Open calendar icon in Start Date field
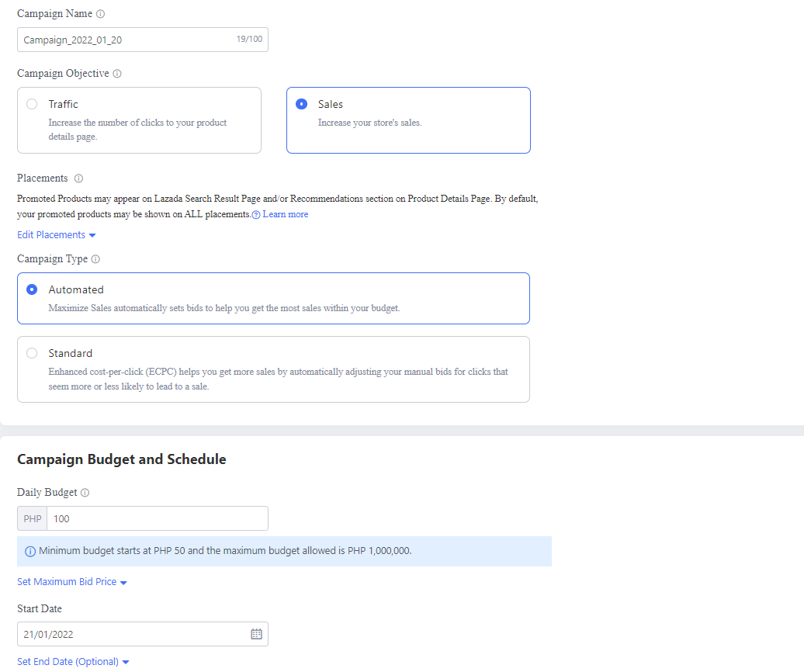 point(256,634)
